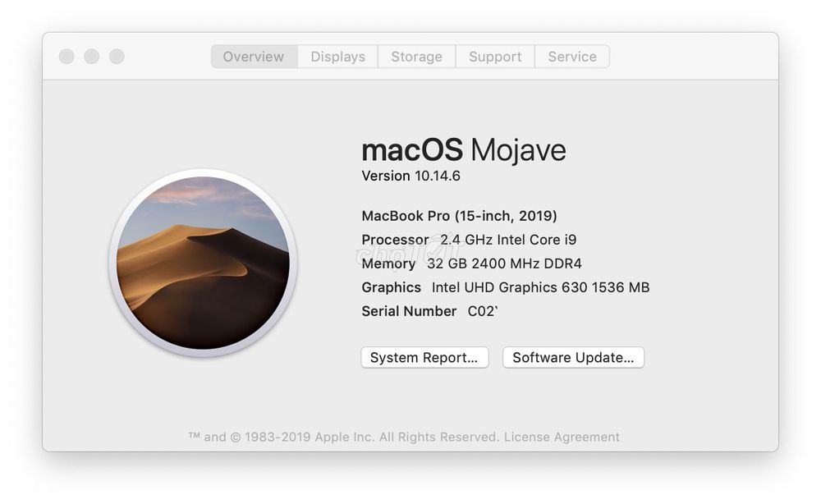Click the Graphics label
This screenshot has width=821, height=504.
(391, 287)
